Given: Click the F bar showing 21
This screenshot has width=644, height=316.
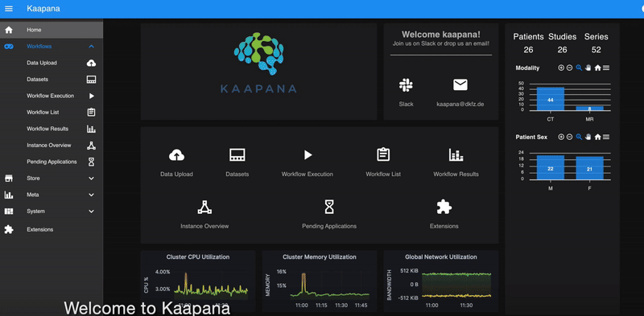Looking at the screenshot, I should (x=589, y=168).
